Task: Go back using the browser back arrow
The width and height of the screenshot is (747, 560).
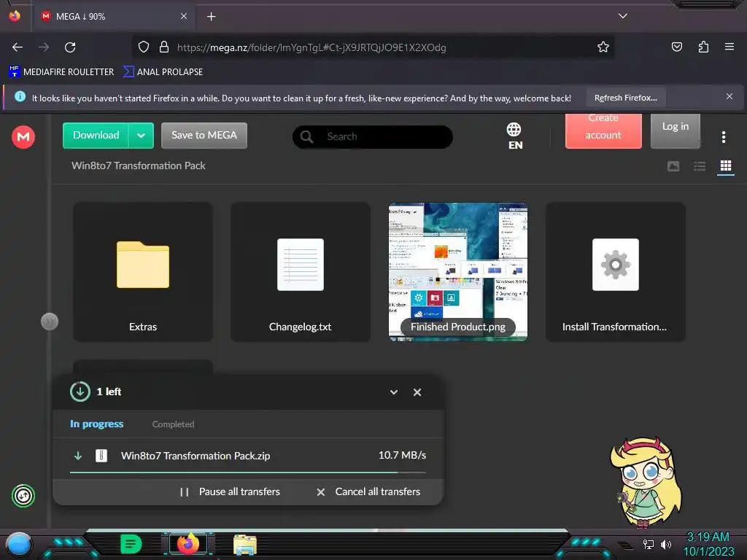Action: 18,47
